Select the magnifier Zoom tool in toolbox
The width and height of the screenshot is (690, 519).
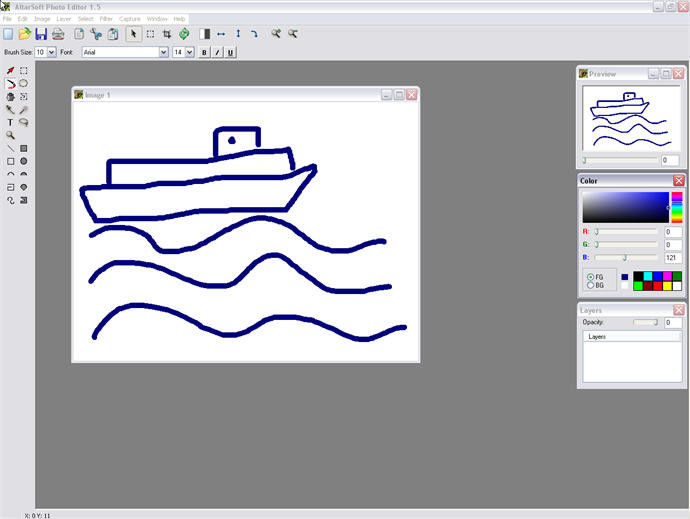coord(10,134)
